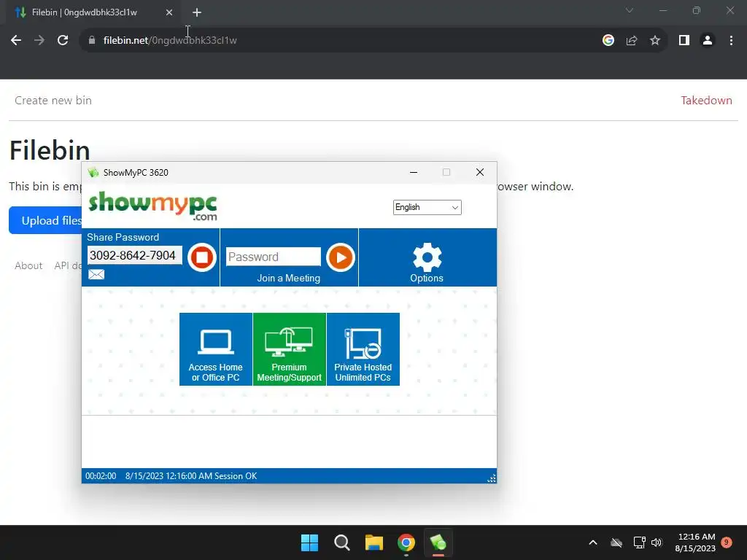
Task: Open Chrome profile menu
Action: 708,41
